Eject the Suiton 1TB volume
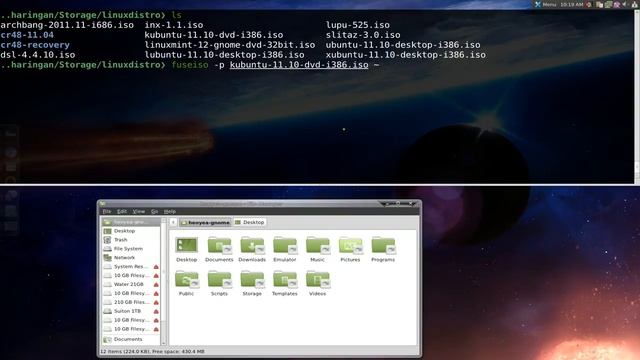The height and width of the screenshot is (360, 640). [x=156, y=311]
